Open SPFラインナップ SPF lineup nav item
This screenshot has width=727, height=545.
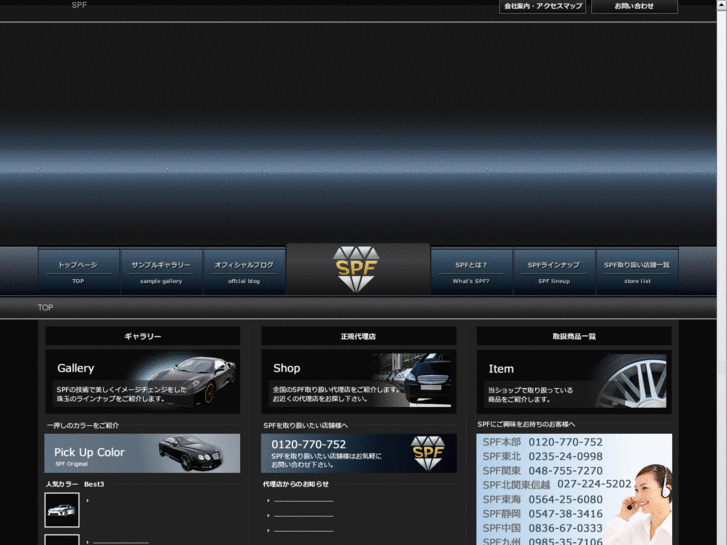[x=554, y=271]
